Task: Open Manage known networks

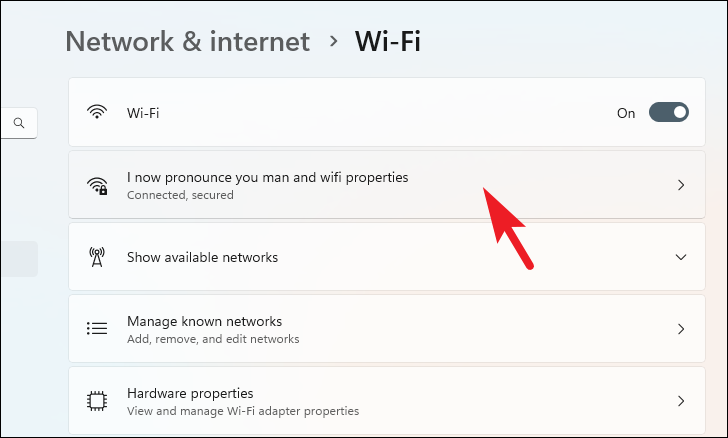Action: pos(387,328)
